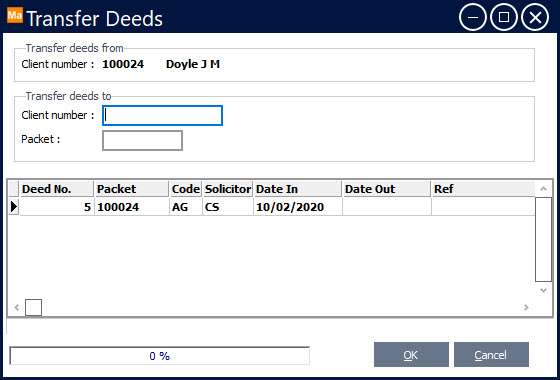The width and height of the screenshot is (560, 380).
Task: Click the Date In column header
Action: tap(298, 189)
